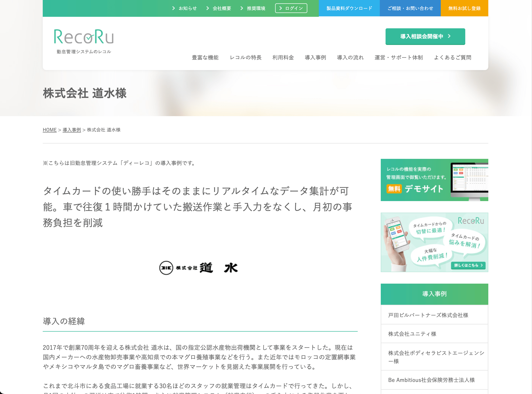The width and height of the screenshot is (532, 394).
Task: Open the タイムカード切替 RecoRu banner
Action: [434, 242]
